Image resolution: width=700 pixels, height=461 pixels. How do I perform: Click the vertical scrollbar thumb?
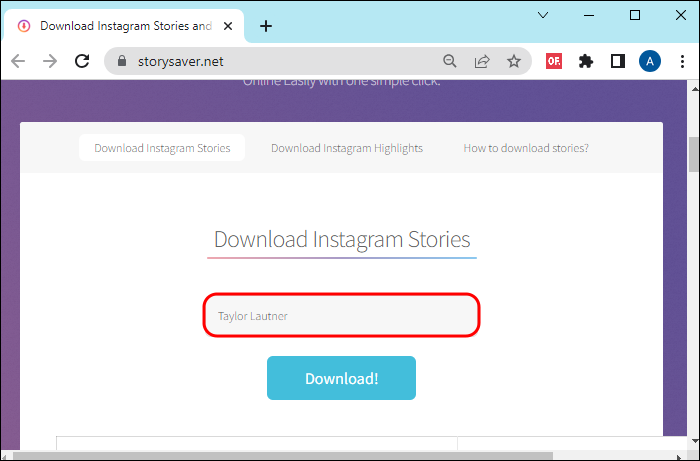coord(694,154)
